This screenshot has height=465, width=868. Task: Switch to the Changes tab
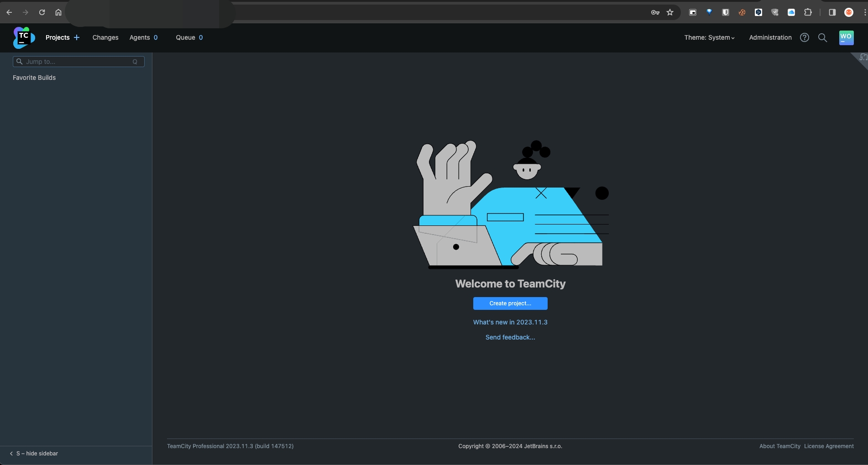coord(105,37)
